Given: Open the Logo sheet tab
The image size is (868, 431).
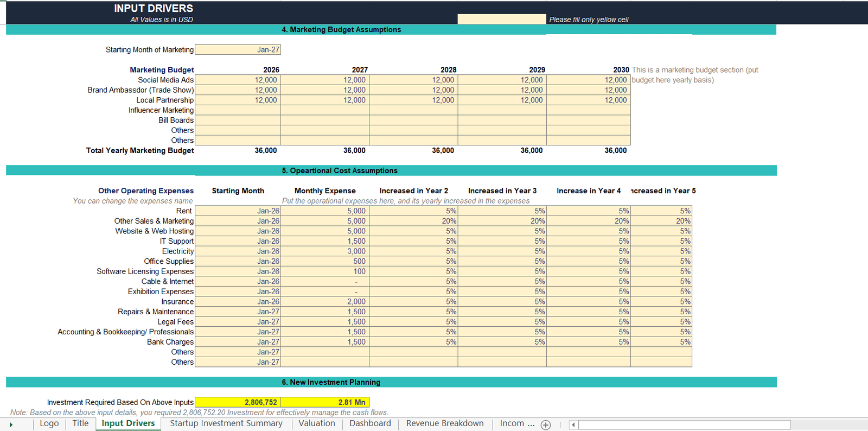Looking at the screenshot, I should (x=49, y=423).
